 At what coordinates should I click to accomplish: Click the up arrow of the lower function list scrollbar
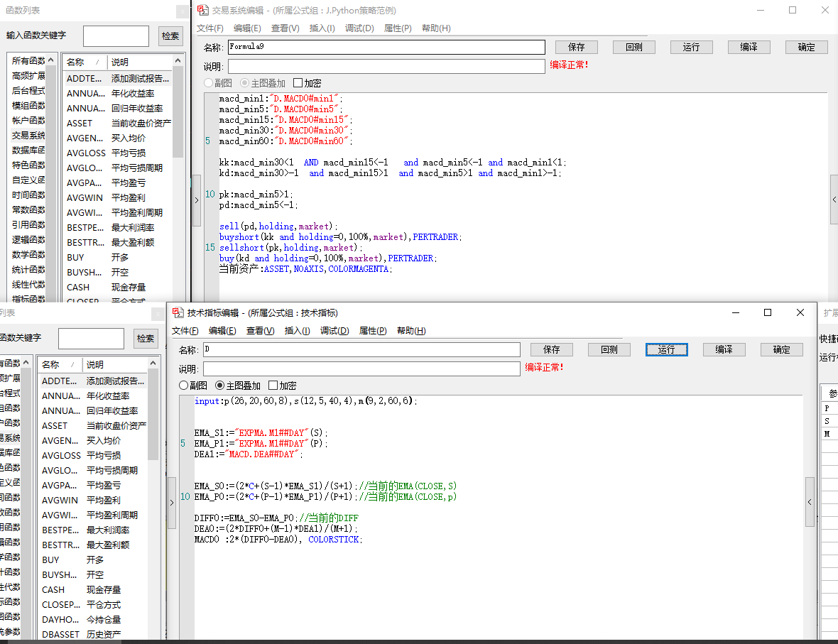(153, 364)
